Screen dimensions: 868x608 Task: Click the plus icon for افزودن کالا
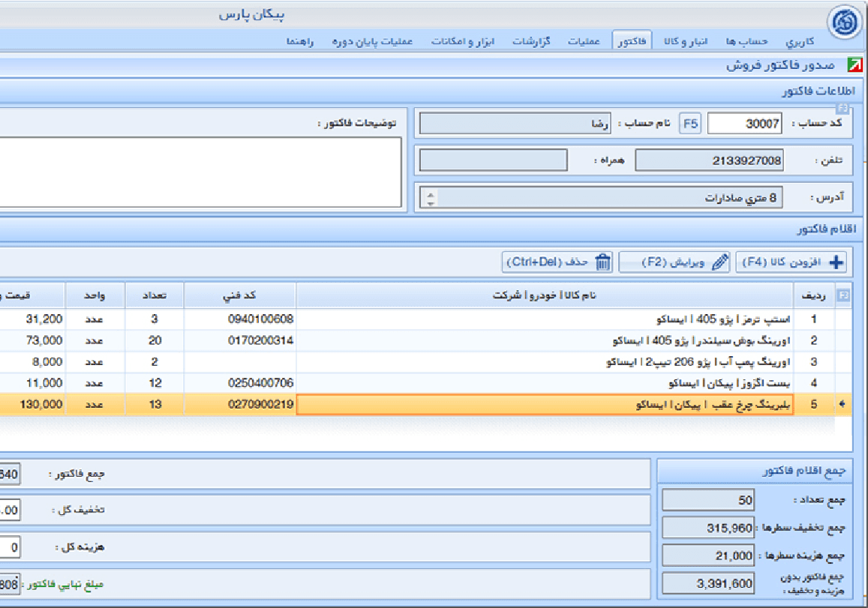pos(836,262)
